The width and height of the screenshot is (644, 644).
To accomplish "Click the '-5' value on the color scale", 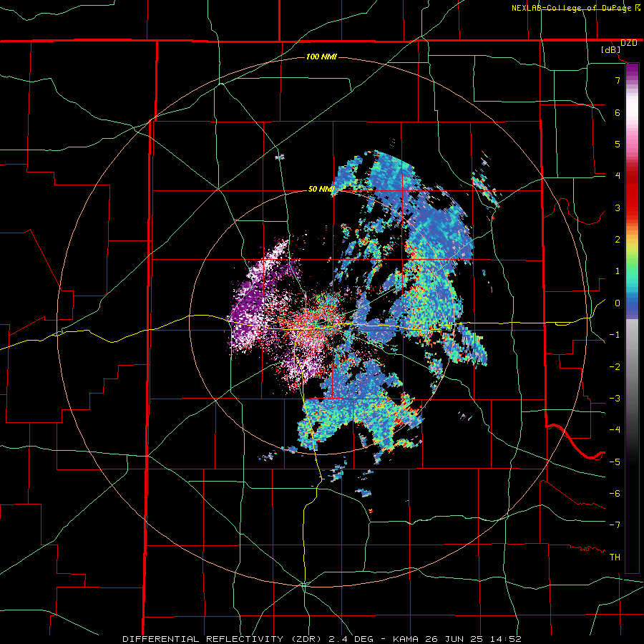I will pos(615,462).
